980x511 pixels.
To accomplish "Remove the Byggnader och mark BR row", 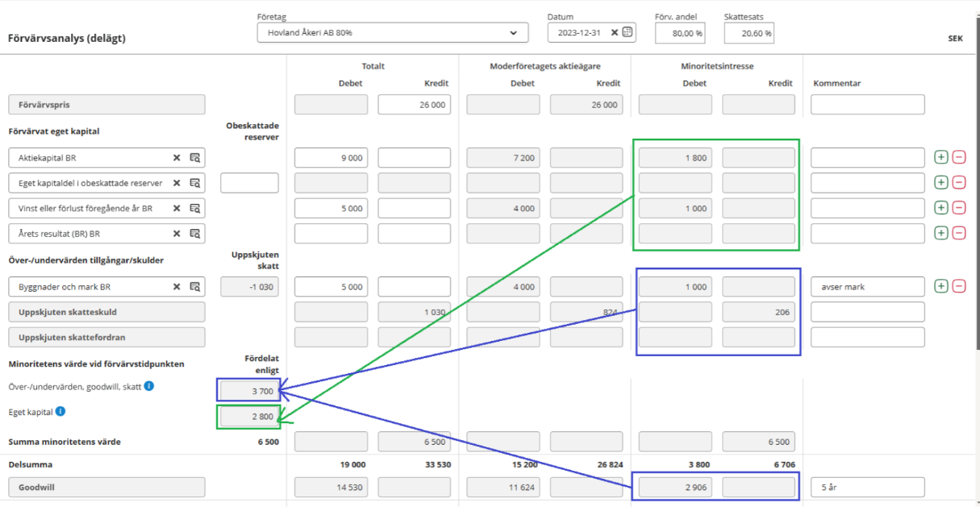I will click(x=959, y=286).
